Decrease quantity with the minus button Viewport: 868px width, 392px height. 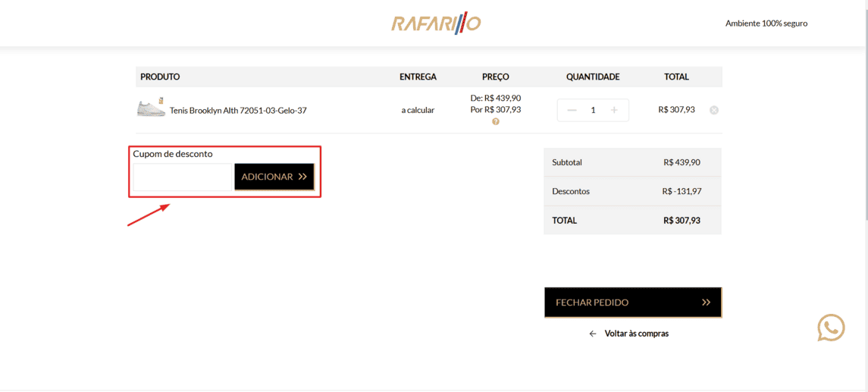(x=572, y=110)
